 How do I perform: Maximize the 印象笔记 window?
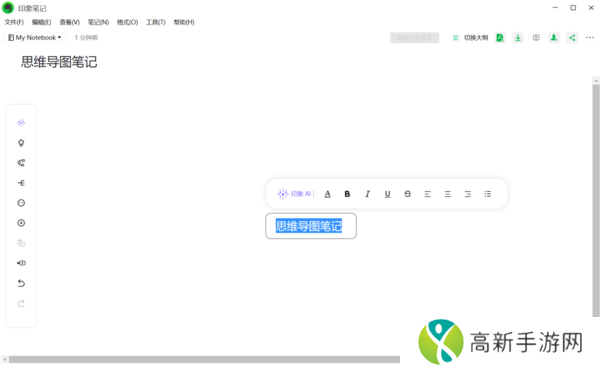click(x=573, y=8)
